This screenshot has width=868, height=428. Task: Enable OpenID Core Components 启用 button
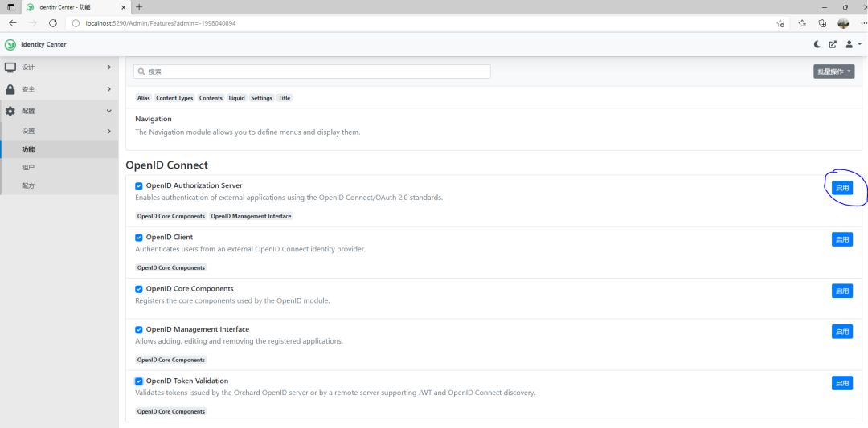(842, 291)
